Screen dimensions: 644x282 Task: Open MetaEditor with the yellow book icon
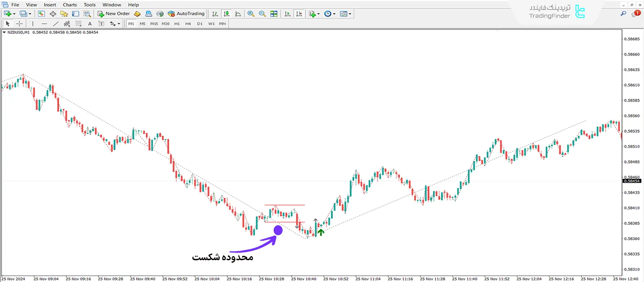pyautogui.click(x=137, y=14)
